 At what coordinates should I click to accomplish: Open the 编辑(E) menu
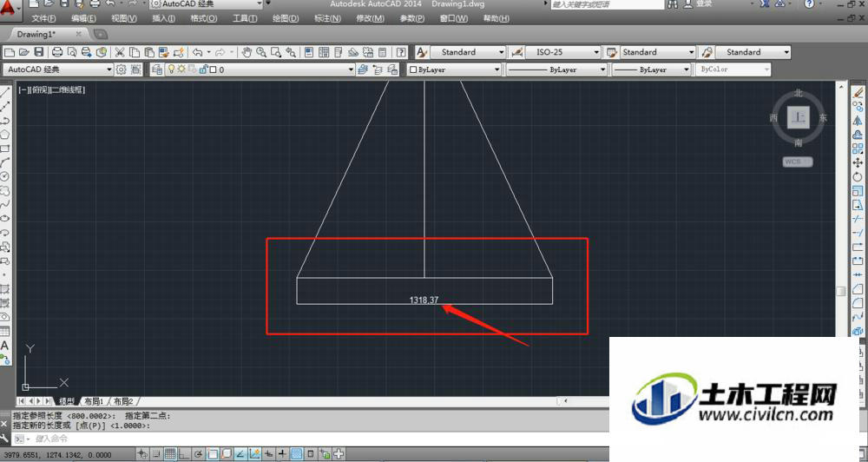tap(83, 18)
